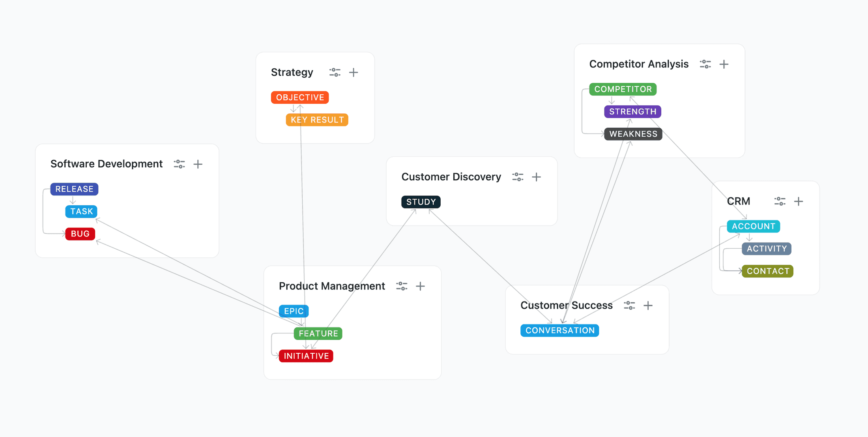Open the Strategy panel filter settings icon

[335, 72]
